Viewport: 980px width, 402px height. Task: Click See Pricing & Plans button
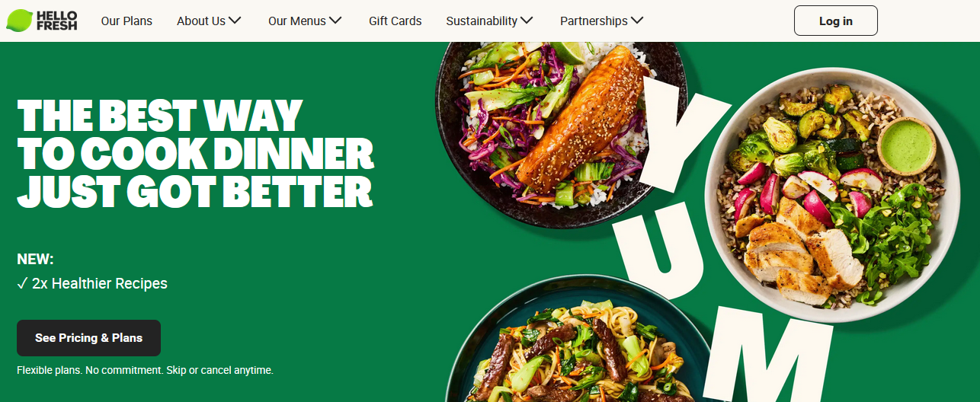click(x=88, y=338)
